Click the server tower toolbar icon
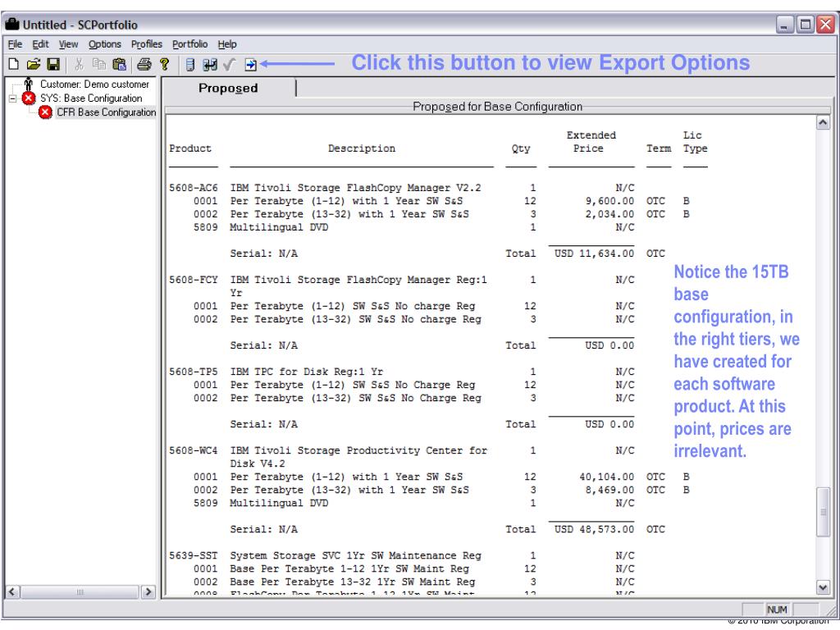The image size is (840, 630). coord(190,65)
